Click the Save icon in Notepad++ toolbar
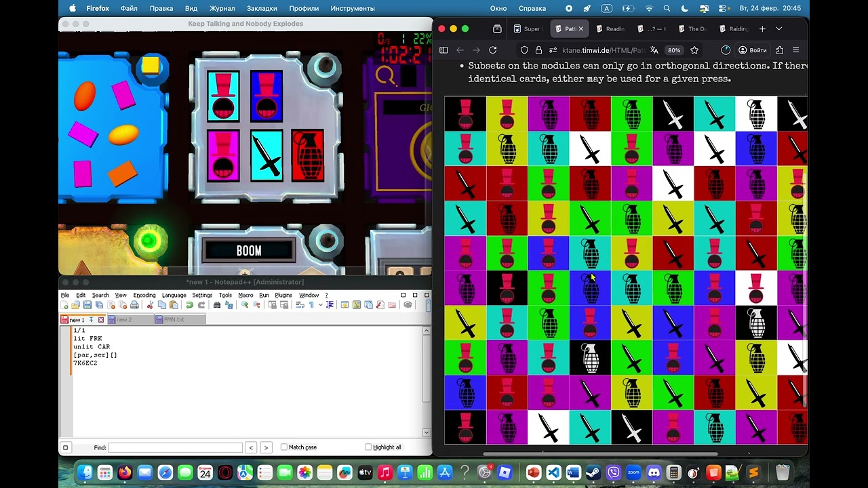This screenshot has height=488, width=868. tap(87, 305)
